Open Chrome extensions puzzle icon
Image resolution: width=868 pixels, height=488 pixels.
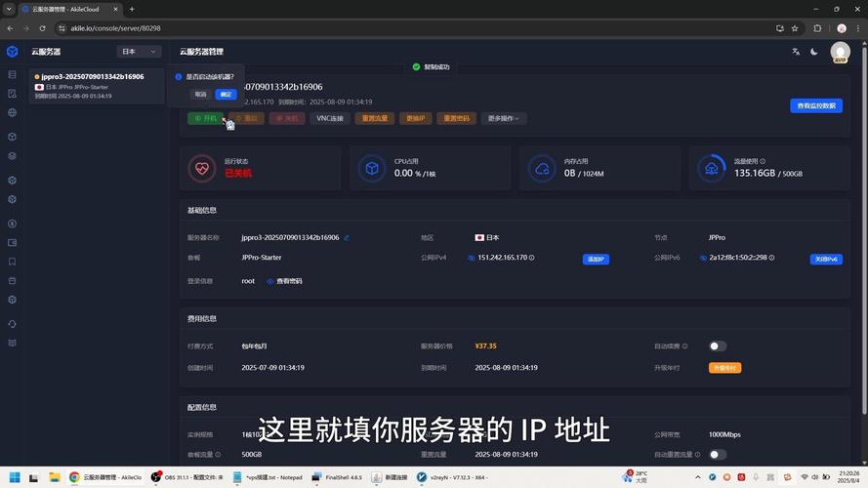[817, 28]
